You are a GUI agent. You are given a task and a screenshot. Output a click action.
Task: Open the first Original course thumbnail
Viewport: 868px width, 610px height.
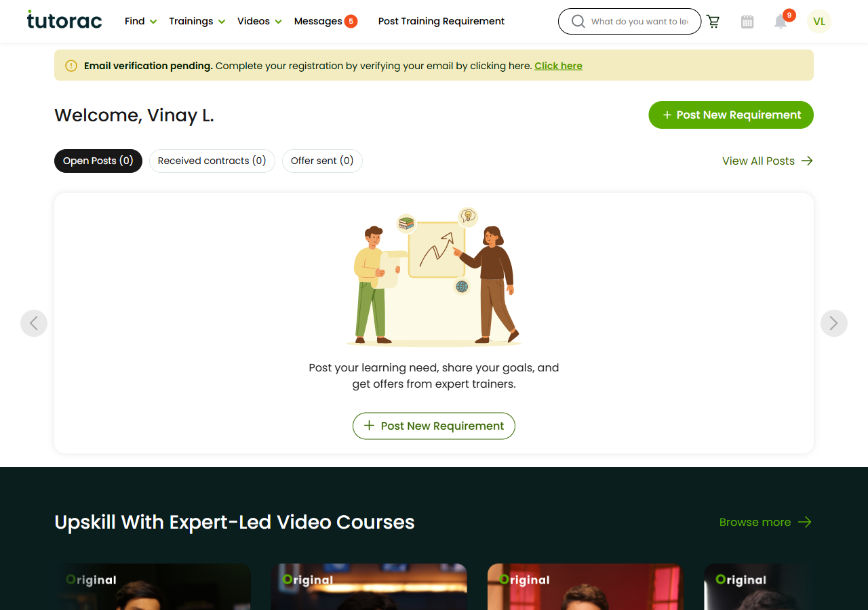[x=153, y=587]
